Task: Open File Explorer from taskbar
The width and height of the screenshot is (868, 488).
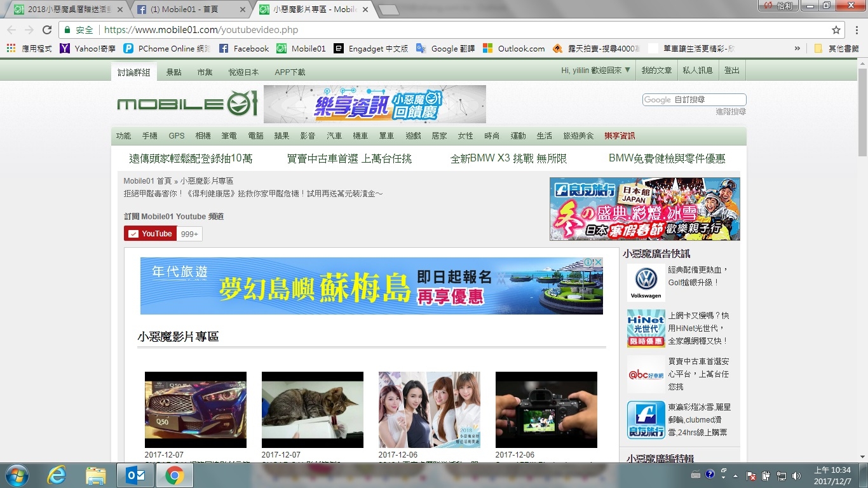Action: pos(95,475)
